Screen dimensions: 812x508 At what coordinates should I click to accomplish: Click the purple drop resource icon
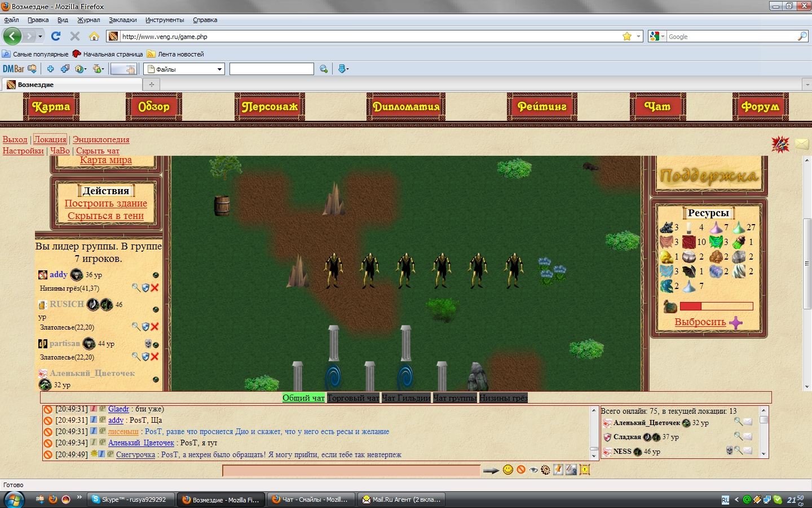pos(736,323)
